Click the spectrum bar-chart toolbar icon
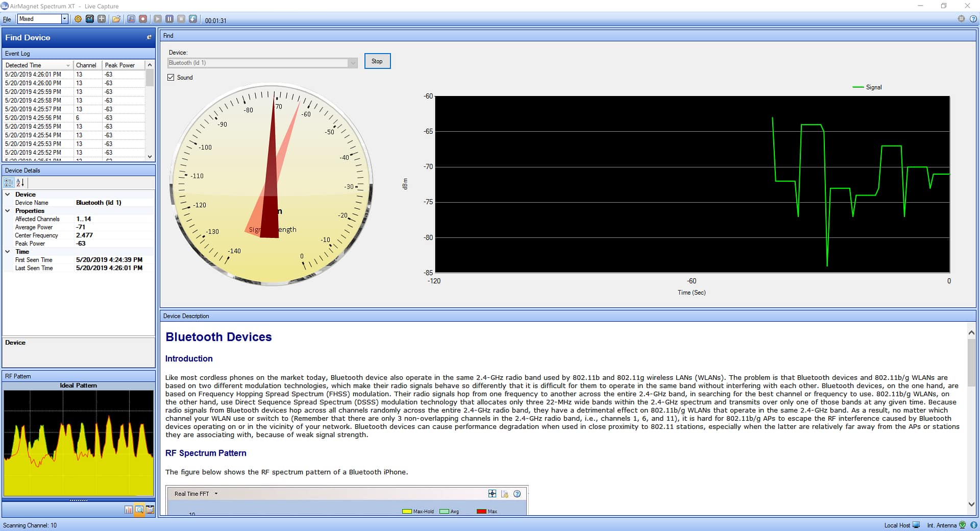 tap(90, 19)
